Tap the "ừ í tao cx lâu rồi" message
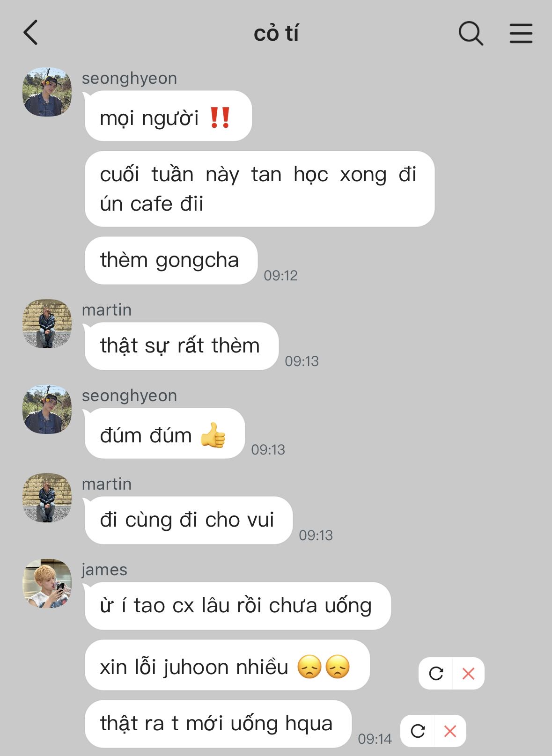This screenshot has width=552, height=756. 237,606
